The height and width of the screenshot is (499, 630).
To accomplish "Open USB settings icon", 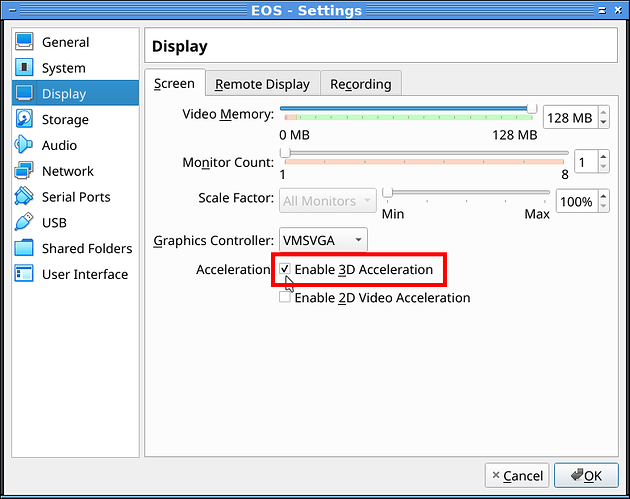I will click(25, 222).
